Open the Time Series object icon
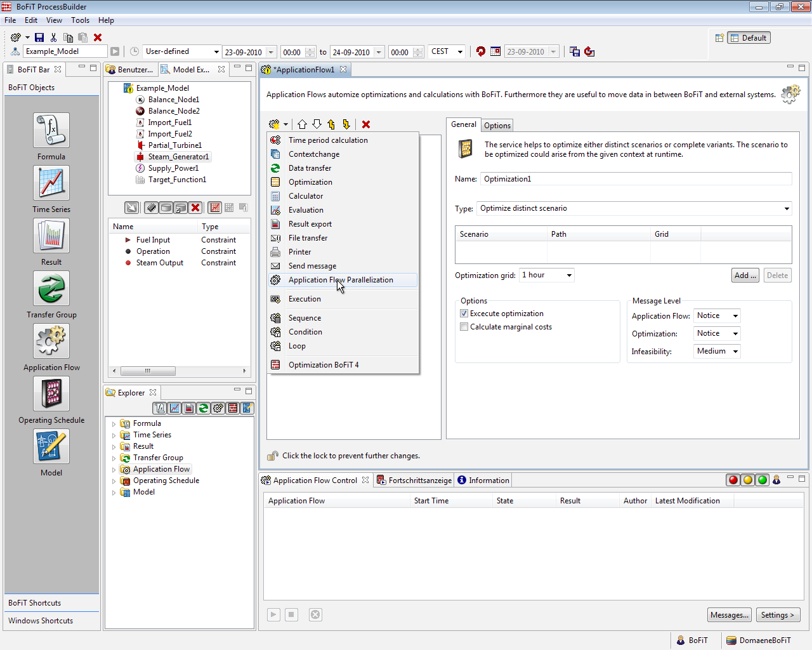This screenshot has height=650, width=812. [51, 183]
